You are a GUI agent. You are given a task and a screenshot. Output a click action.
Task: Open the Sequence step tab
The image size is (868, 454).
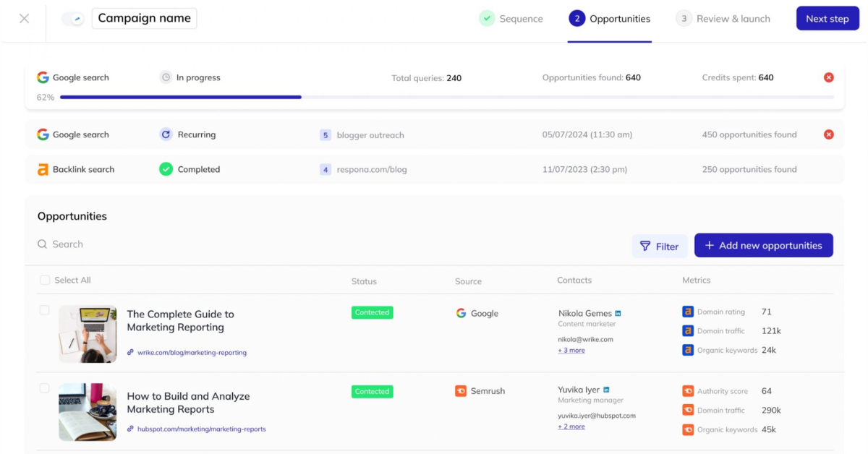pyautogui.click(x=511, y=19)
